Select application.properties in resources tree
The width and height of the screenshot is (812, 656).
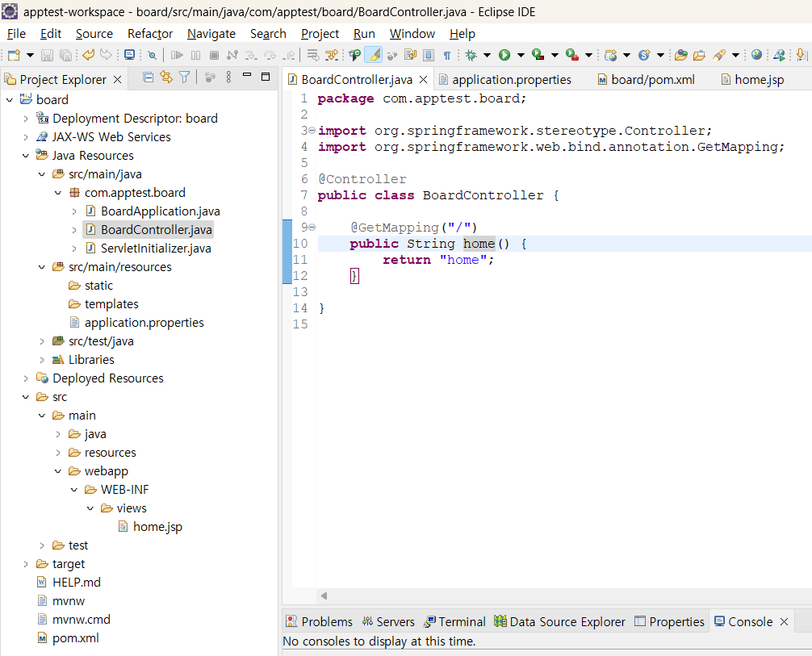[x=144, y=323]
